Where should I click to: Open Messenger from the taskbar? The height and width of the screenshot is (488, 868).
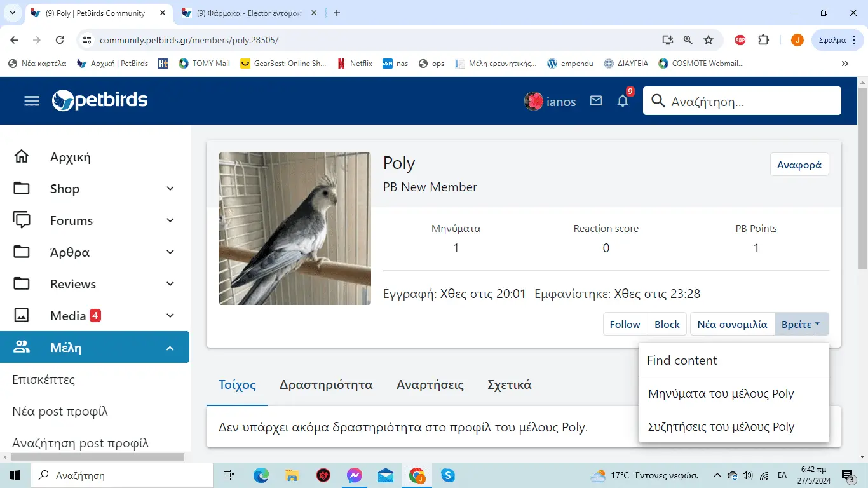[355, 475]
